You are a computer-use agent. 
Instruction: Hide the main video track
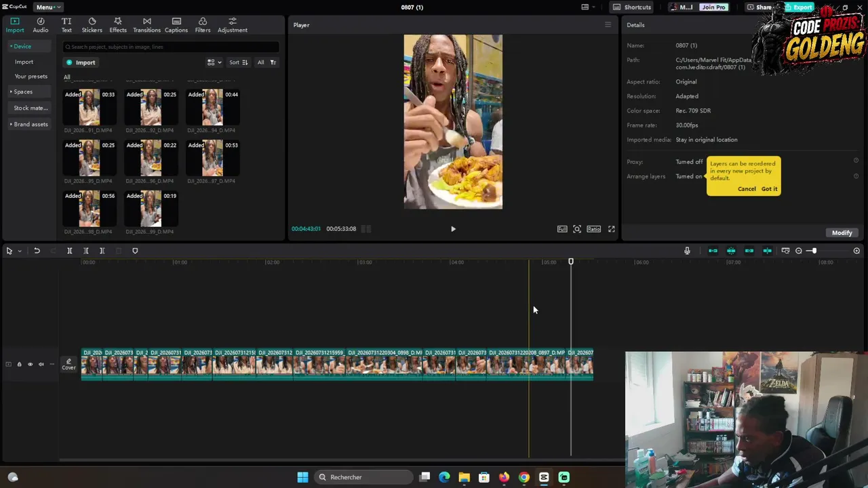pyautogui.click(x=30, y=365)
